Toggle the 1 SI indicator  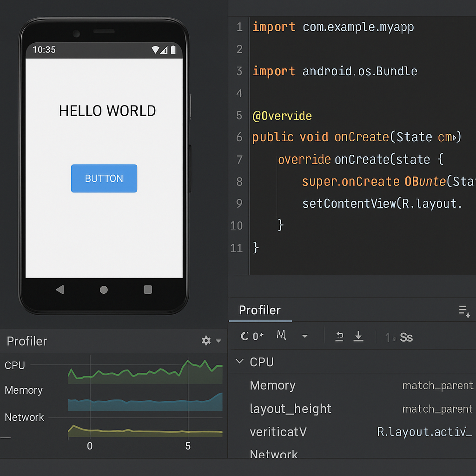390,337
